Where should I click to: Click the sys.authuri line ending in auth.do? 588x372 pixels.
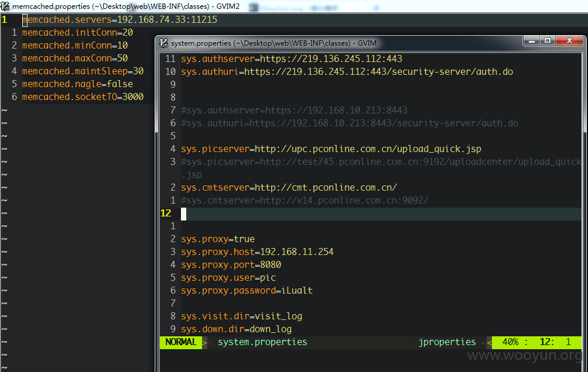click(347, 71)
